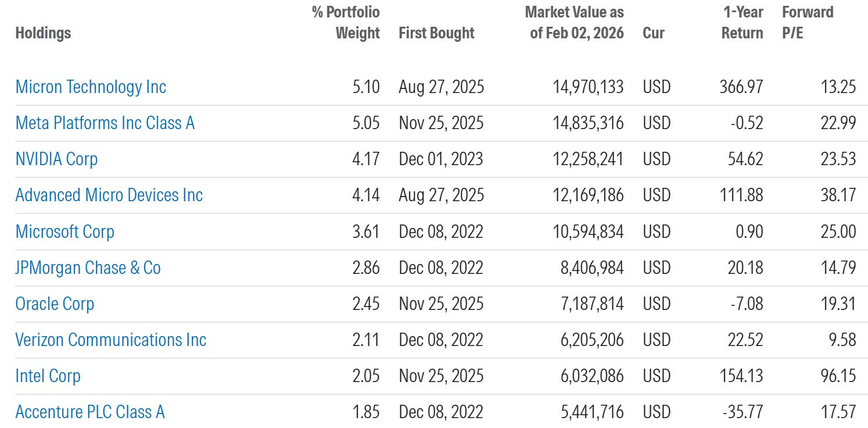This screenshot has height=428, width=868.
Task: Click the Forward P/E column header
Action: click(x=808, y=23)
